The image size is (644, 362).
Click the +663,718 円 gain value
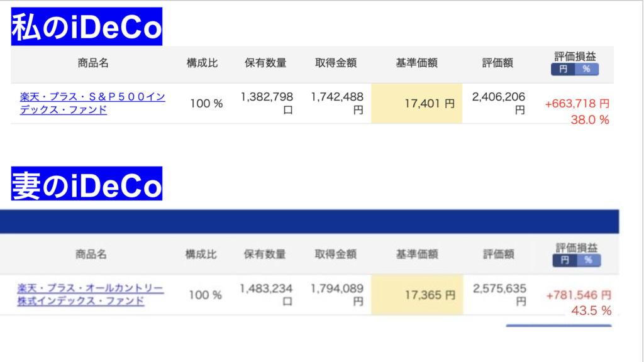(x=577, y=104)
